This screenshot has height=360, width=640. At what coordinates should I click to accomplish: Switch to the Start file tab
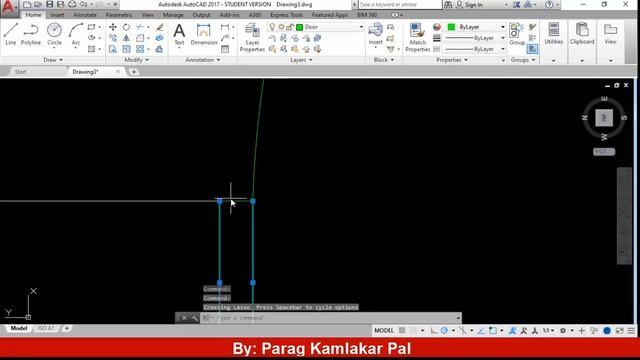[x=20, y=72]
